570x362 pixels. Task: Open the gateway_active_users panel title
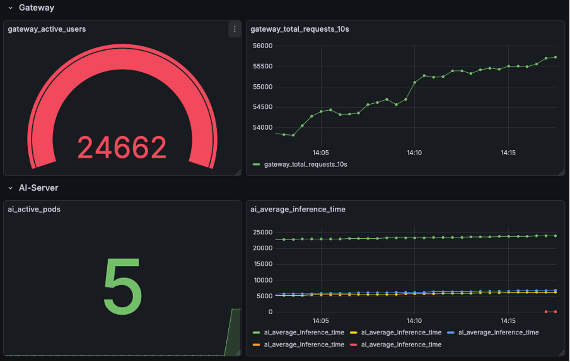tap(47, 29)
